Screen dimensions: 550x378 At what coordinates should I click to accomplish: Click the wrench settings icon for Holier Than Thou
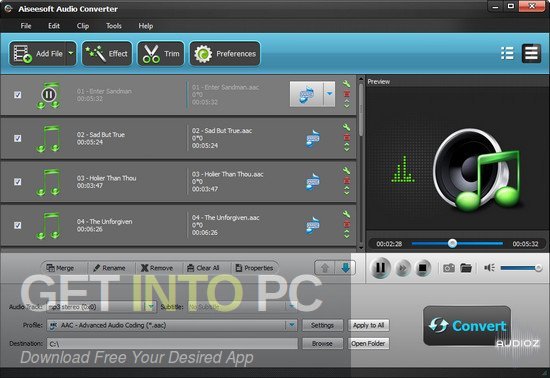[x=347, y=171]
